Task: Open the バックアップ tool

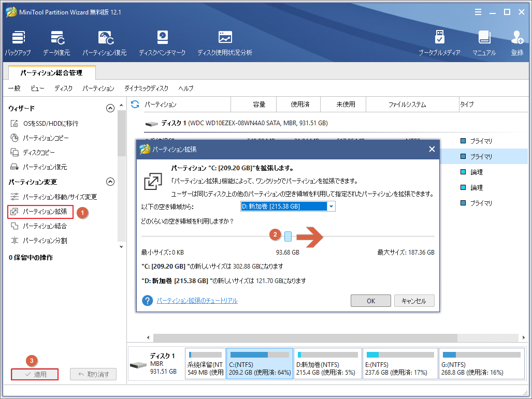Action: [x=18, y=41]
